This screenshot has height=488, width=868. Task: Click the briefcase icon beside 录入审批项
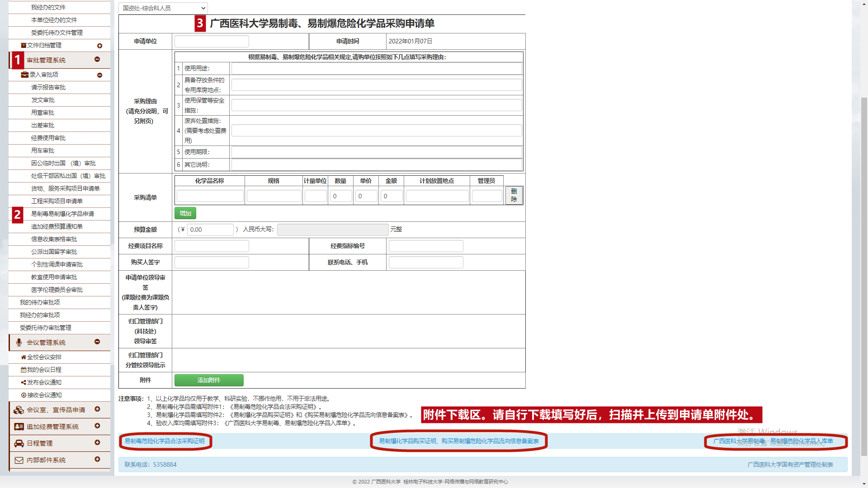[x=25, y=75]
